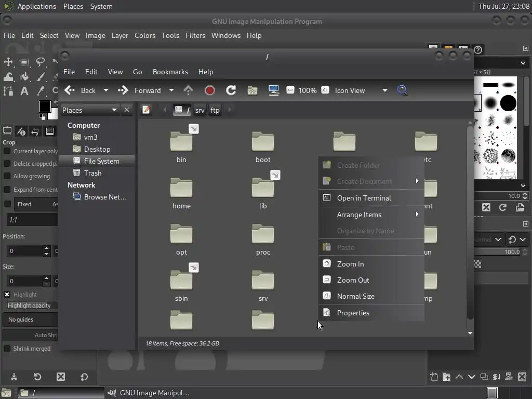Click the Forward navigation button
Image resolution: width=532 pixels, height=399 pixels.
click(x=139, y=90)
